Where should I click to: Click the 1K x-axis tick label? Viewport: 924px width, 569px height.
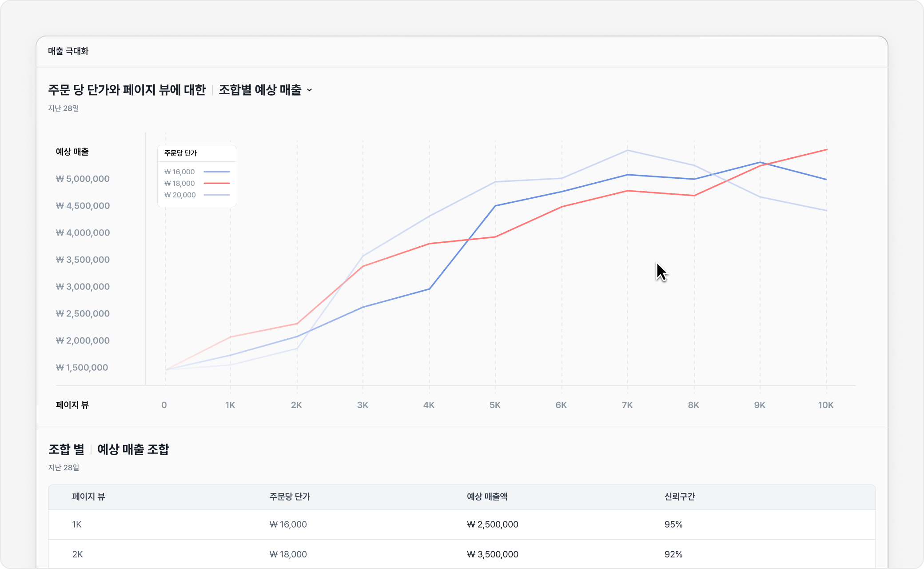[x=230, y=405]
